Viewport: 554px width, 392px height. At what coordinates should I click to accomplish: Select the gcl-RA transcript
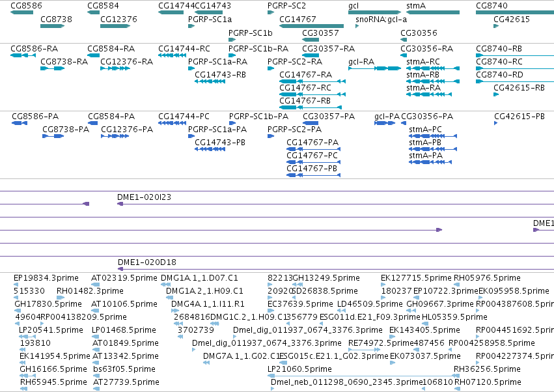(374, 68)
